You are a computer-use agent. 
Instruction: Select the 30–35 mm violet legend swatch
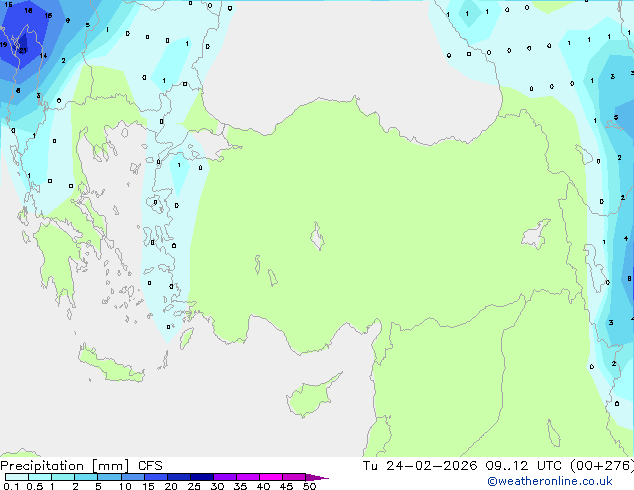tap(224, 477)
